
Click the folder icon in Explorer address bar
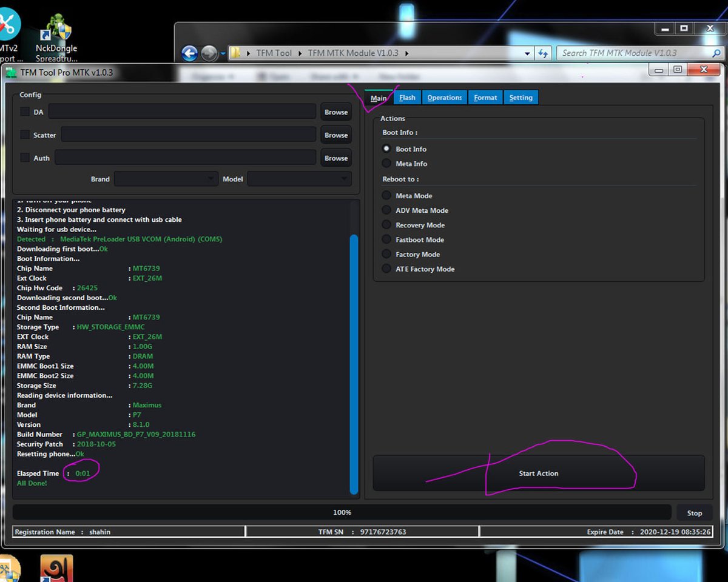coord(236,53)
